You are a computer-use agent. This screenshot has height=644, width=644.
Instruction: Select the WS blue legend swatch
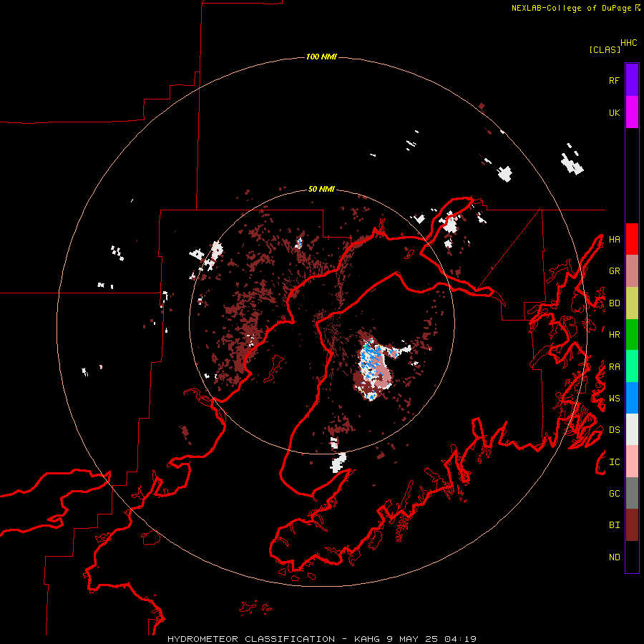pyautogui.click(x=632, y=398)
